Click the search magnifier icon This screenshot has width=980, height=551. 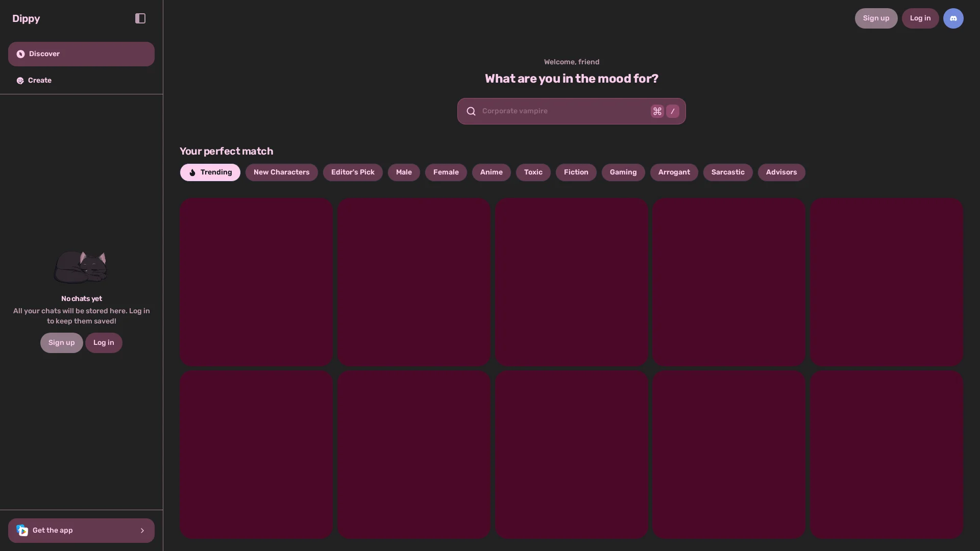tap(471, 111)
